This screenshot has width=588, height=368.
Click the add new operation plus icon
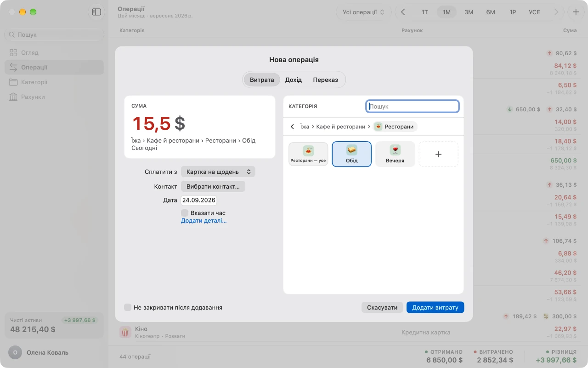coord(576,12)
